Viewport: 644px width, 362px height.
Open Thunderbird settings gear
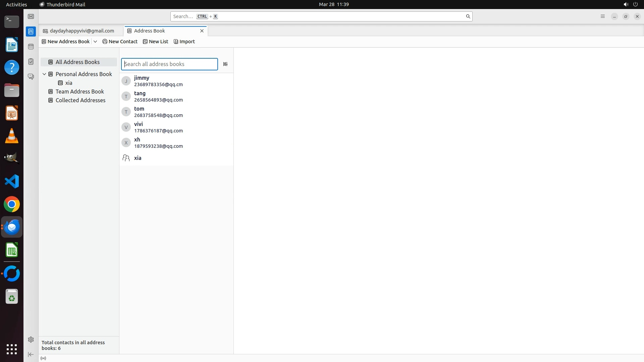[31, 340]
